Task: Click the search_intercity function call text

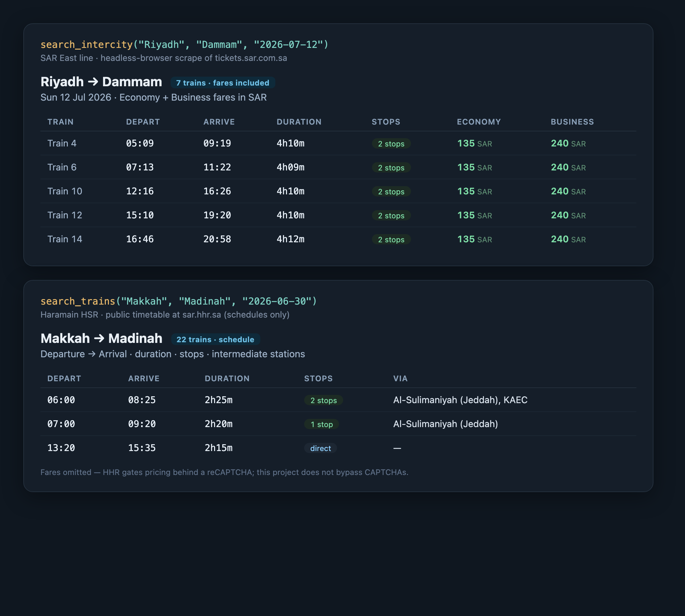Action: coord(184,44)
